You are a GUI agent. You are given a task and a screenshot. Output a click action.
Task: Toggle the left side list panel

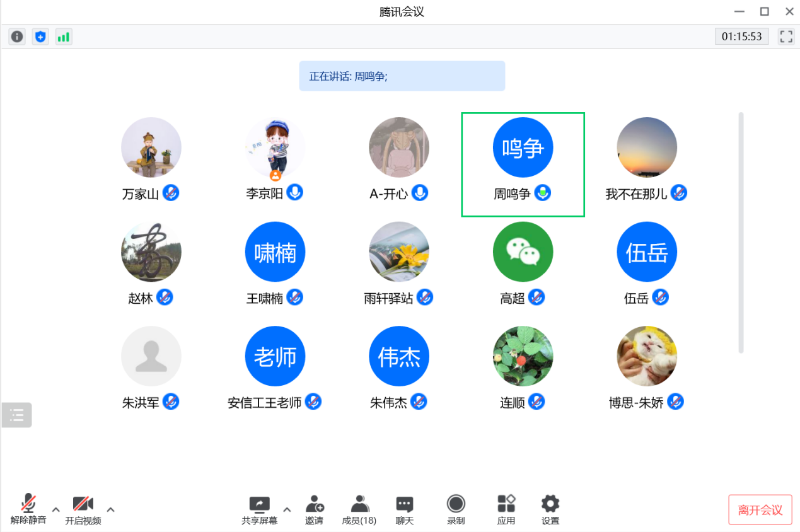point(16,415)
